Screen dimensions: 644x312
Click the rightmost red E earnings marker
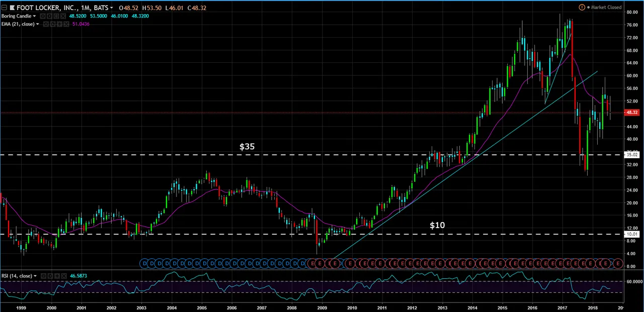pyautogui.click(x=618, y=263)
